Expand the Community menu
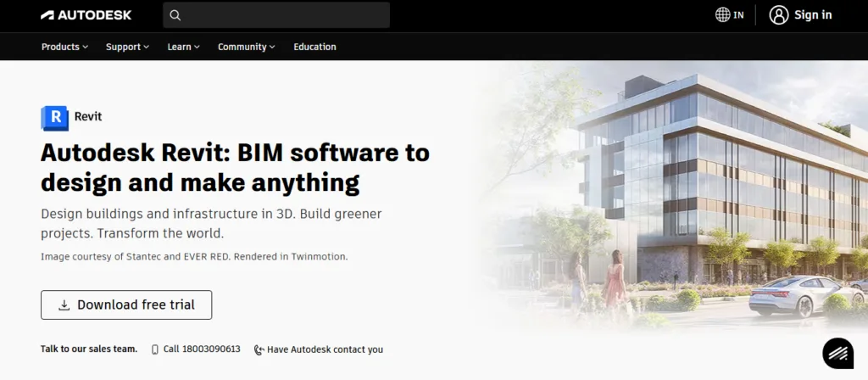The width and height of the screenshot is (868, 380). 247,47
